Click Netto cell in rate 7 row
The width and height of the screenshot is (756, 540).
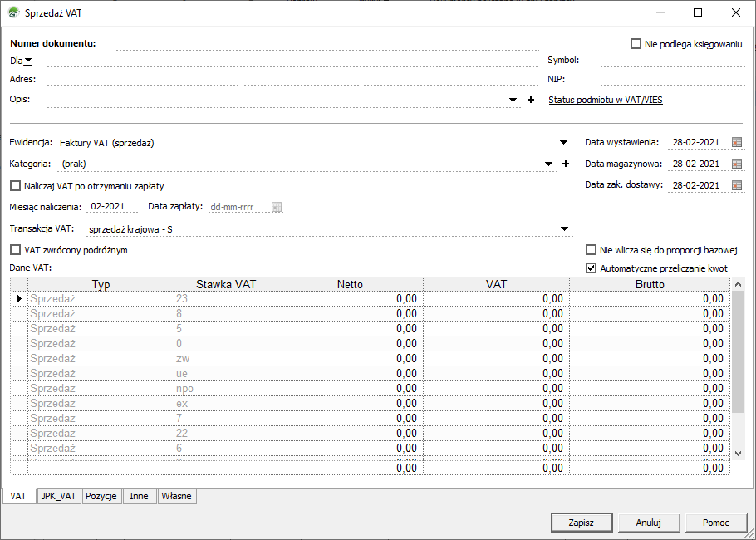pos(350,419)
